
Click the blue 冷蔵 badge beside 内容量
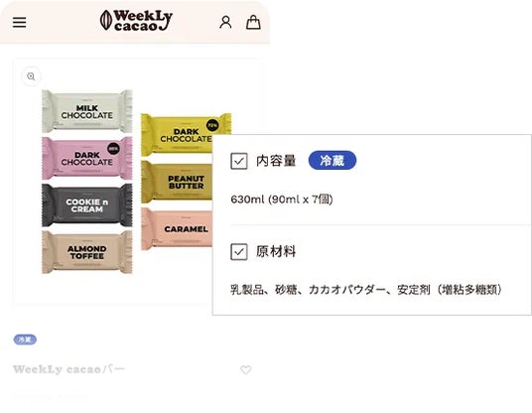click(x=332, y=161)
